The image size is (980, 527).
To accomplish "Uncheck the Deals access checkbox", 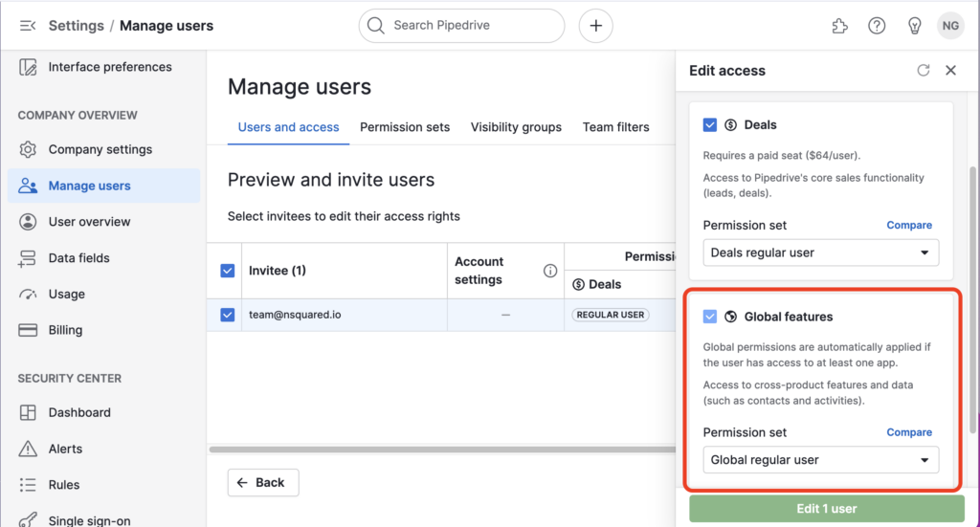I will click(710, 124).
